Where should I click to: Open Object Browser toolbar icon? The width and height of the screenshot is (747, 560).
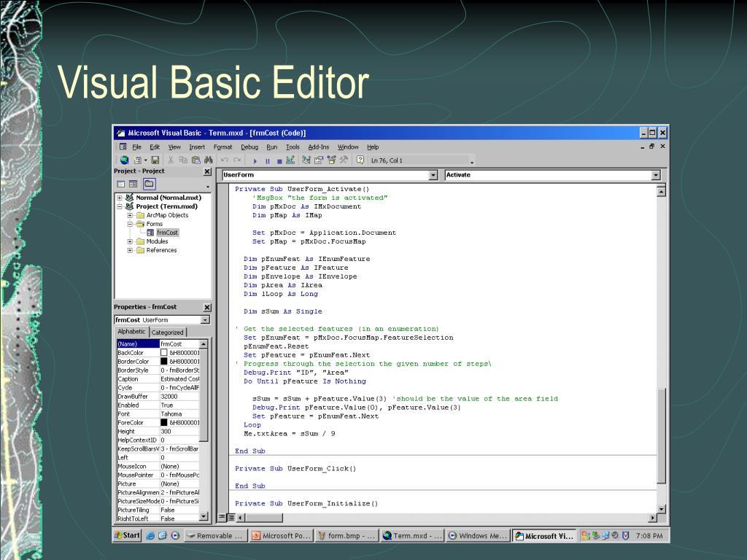pos(331,160)
